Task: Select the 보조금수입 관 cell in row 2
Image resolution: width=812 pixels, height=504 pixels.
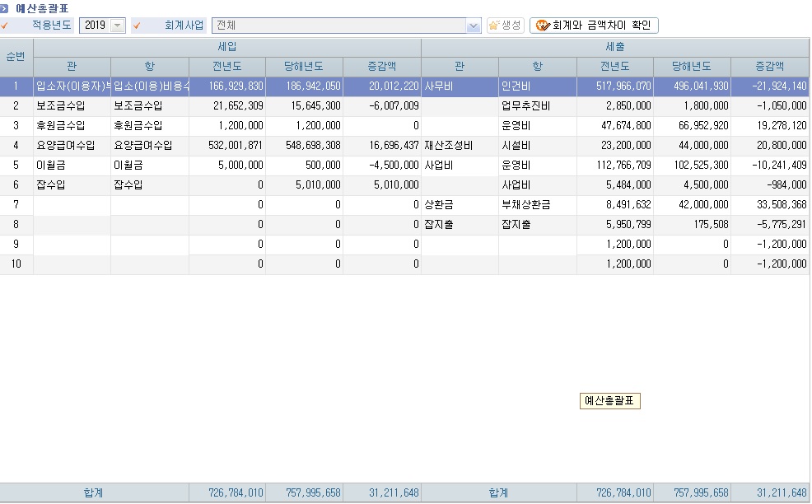Action: (72, 105)
